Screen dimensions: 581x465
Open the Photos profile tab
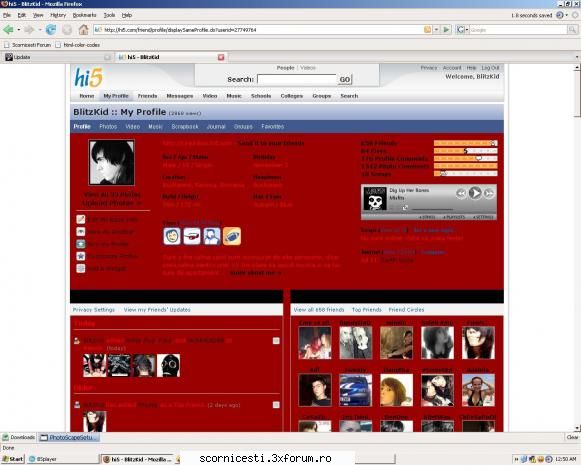click(108, 126)
